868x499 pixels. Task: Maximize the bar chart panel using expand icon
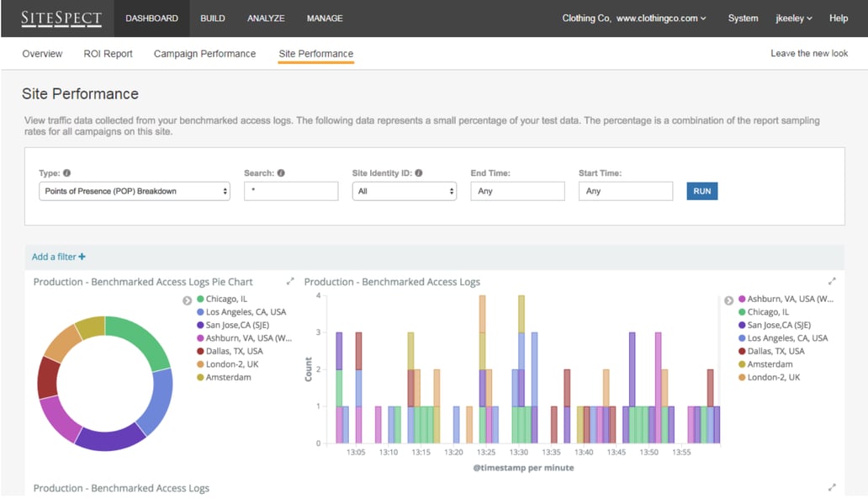pos(832,282)
